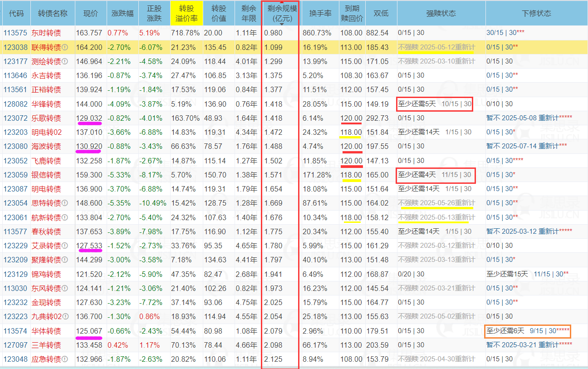This screenshot has height=369, width=588.
Task: Click 华体转债 下修状态 cell '至少还需6天'
Action: (x=528, y=331)
